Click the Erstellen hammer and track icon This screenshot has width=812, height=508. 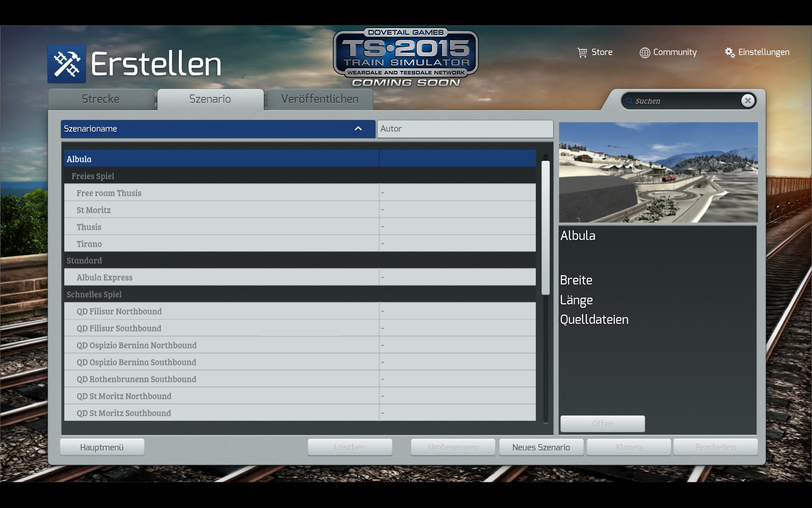(66, 64)
